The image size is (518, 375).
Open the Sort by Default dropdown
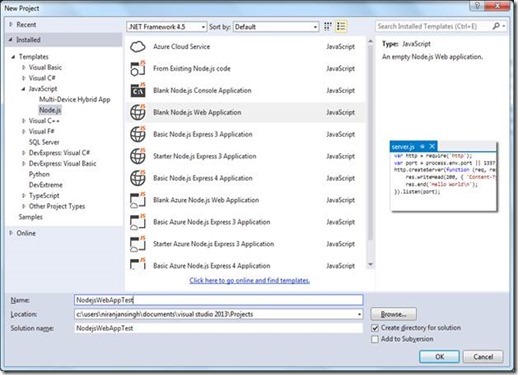(276, 27)
